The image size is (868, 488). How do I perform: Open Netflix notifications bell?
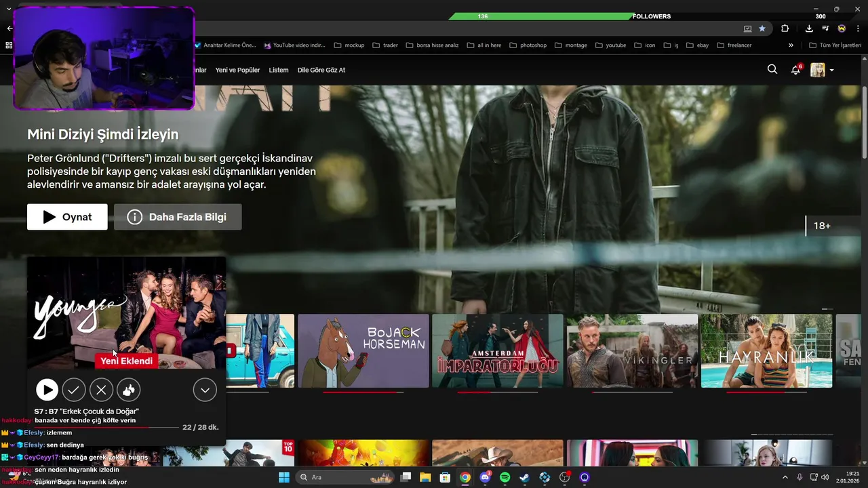[795, 70]
